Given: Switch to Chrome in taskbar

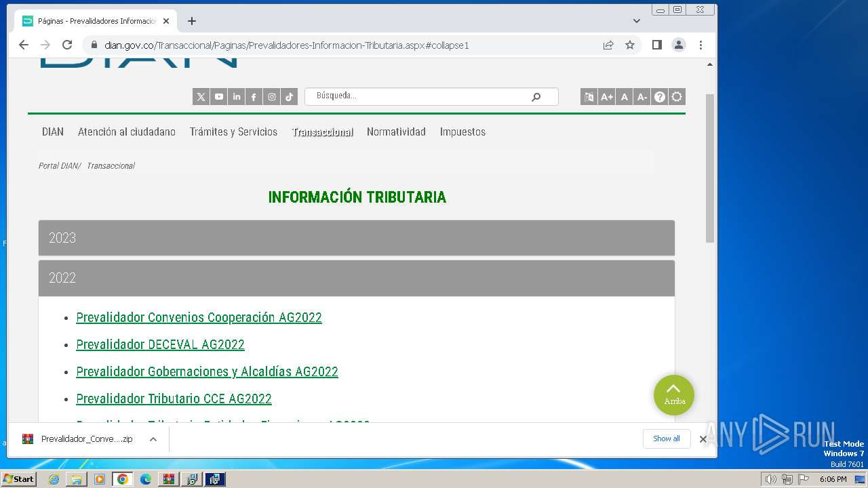Looking at the screenshot, I should pos(123,479).
